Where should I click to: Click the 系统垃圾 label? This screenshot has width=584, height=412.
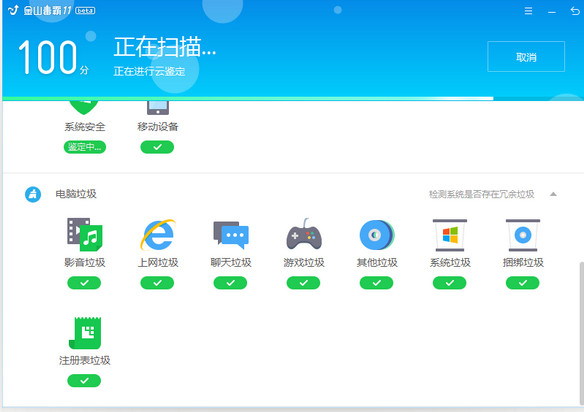(450, 263)
